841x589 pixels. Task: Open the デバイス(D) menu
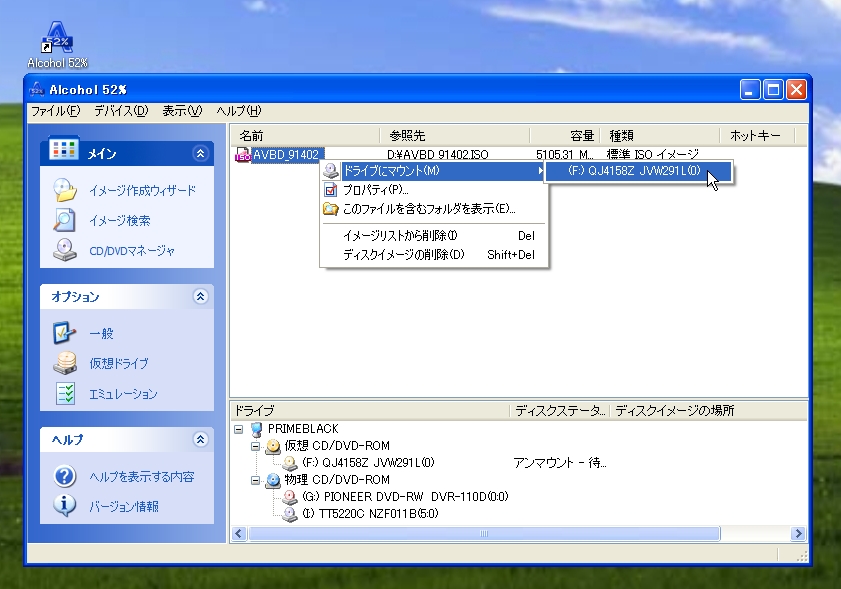pos(121,111)
